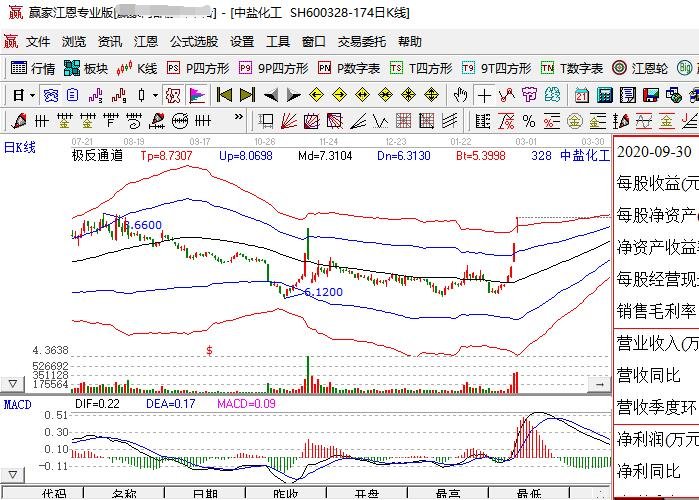
Task: Click the MACD indicator label
Action: coord(17,405)
